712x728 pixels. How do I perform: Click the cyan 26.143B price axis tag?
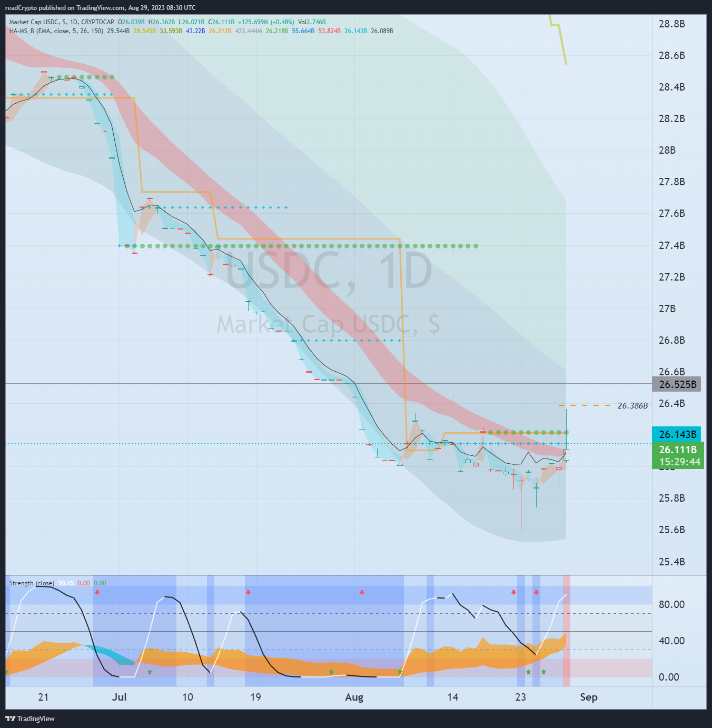pos(677,434)
